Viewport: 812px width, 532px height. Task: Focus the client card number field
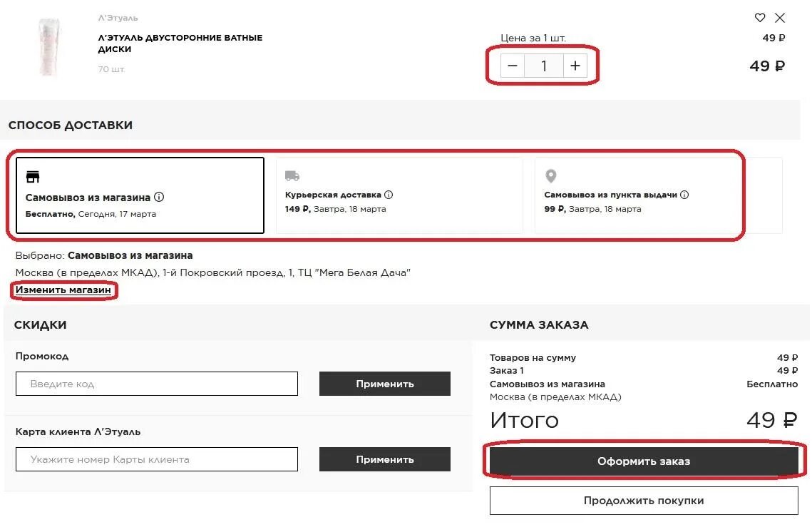(x=157, y=459)
